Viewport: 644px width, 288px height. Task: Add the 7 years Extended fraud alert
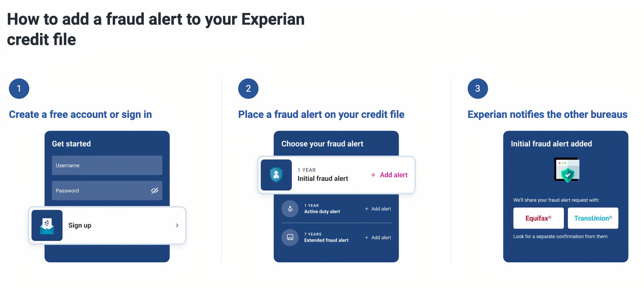tap(378, 238)
